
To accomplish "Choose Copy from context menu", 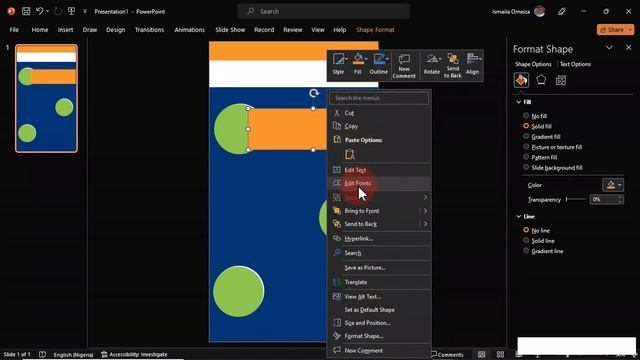I will (x=380, y=126).
